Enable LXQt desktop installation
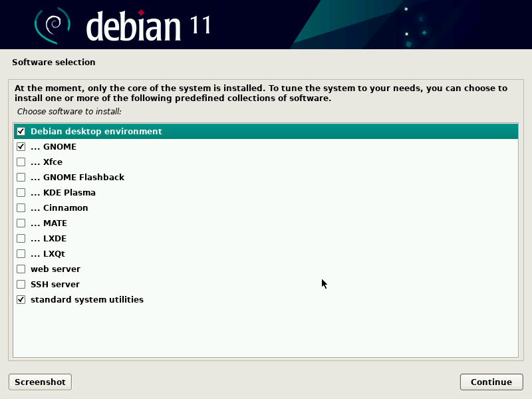 pos(21,253)
